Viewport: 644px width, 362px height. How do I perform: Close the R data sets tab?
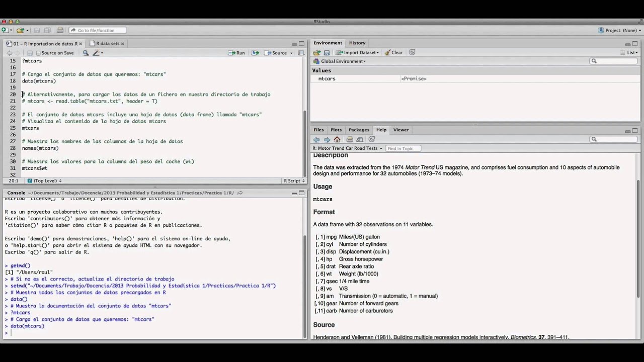click(122, 44)
